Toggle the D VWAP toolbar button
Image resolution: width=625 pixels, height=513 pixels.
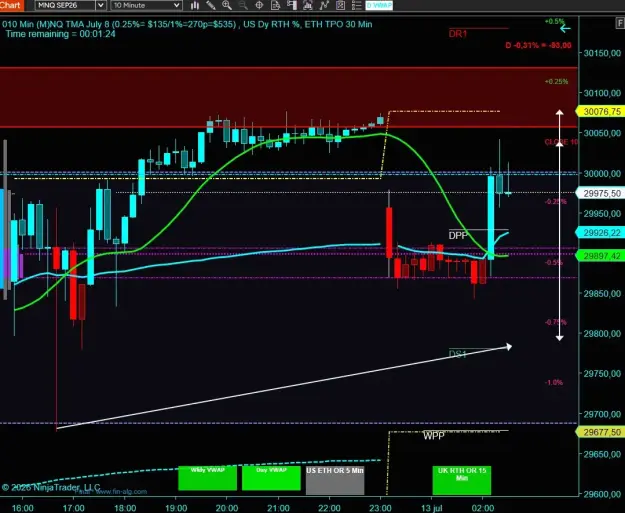(x=379, y=5)
